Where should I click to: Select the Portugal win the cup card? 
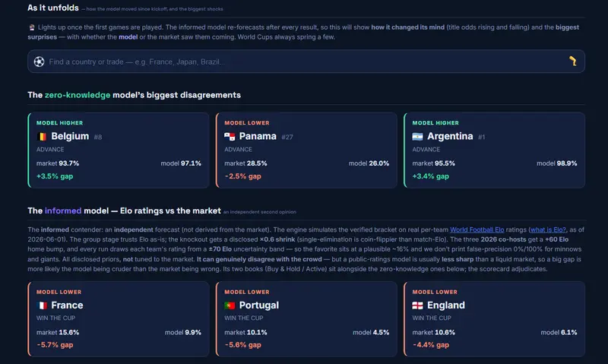(306, 319)
